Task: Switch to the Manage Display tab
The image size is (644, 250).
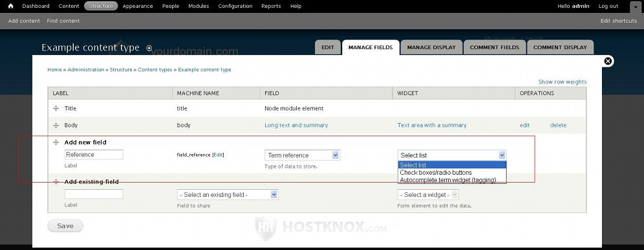Action: [431, 47]
